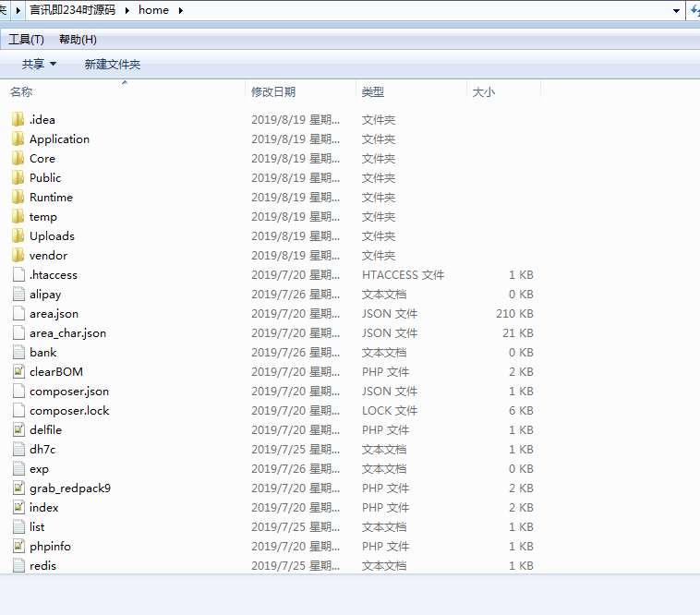Click the home breadcrumb segment
The image size is (700, 615).
[x=153, y=10]
